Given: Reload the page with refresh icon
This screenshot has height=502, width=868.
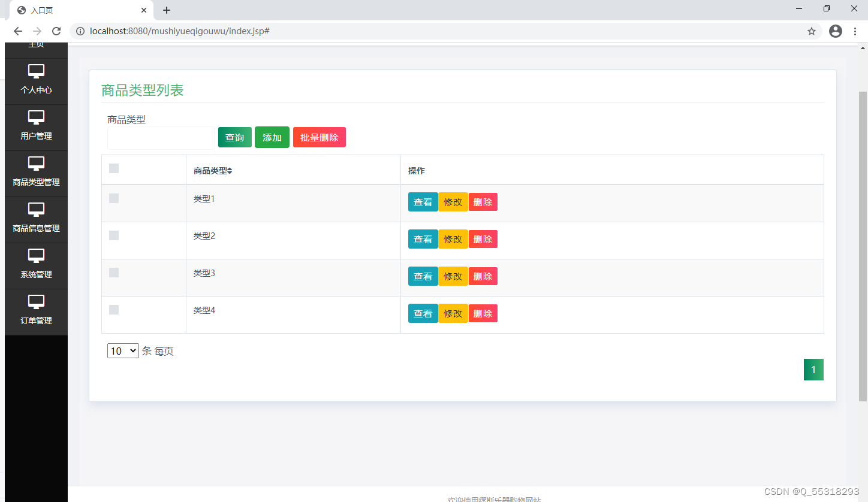Looking at the screenshot, I should tap(56, 31).
